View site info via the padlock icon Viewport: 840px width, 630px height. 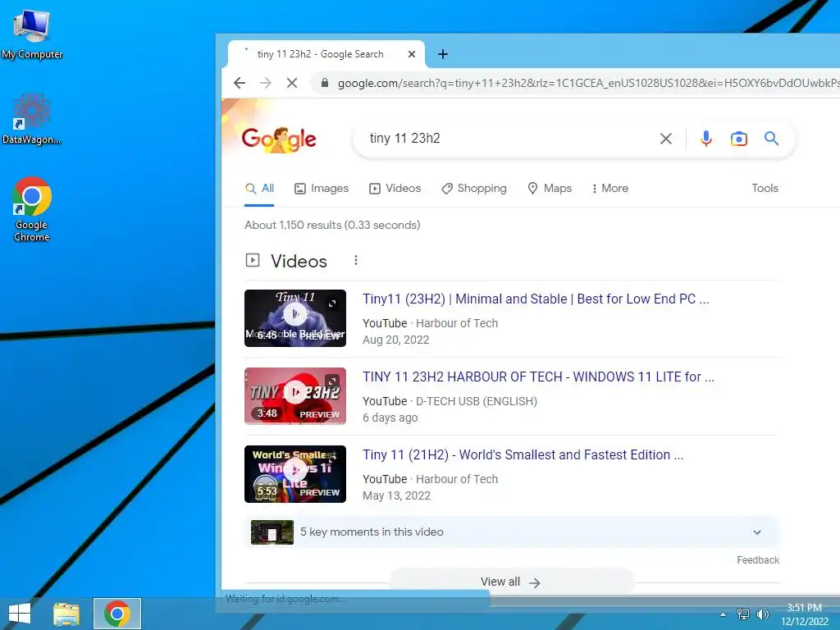[325, 83]
